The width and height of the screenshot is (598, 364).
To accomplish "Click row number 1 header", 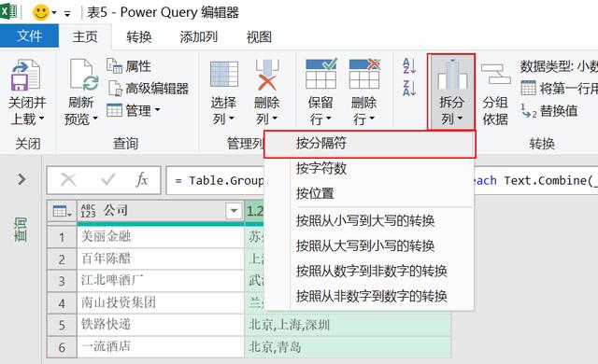I will tap(62, 237).
